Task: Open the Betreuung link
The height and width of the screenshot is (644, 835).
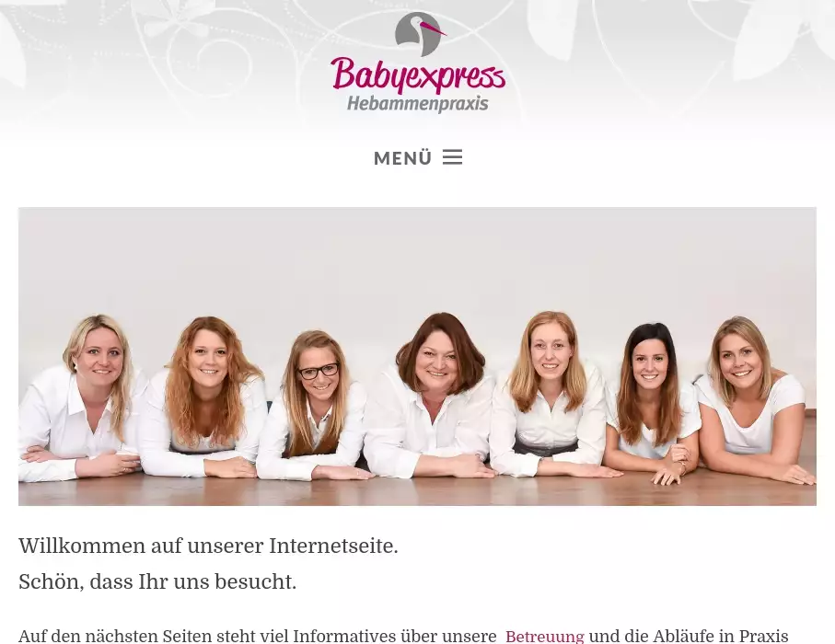Action: [544, 636]
